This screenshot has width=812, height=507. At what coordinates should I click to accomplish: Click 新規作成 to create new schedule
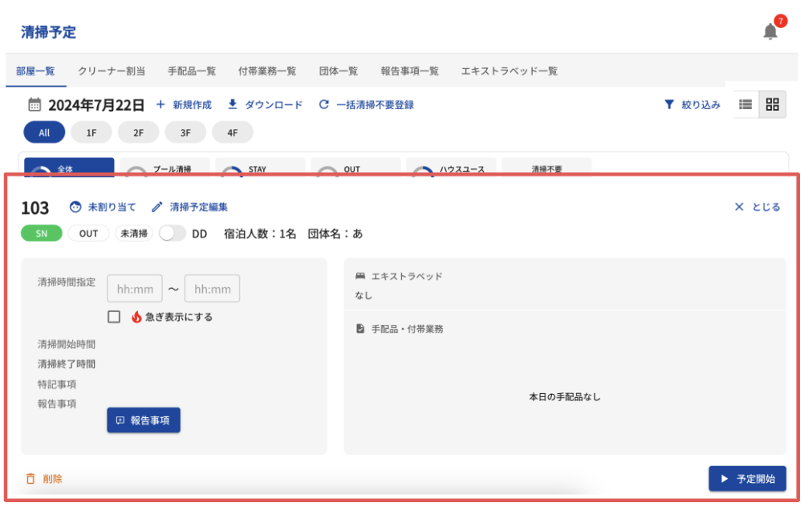(x=184, y=104)
